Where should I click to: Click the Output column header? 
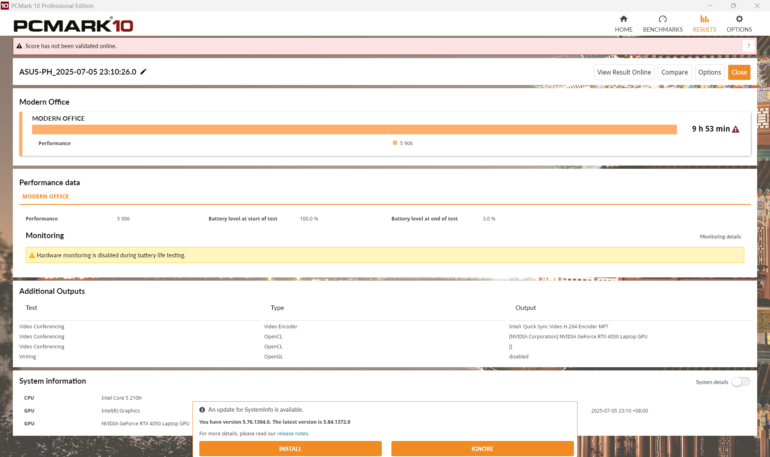[x=525, y=308]
